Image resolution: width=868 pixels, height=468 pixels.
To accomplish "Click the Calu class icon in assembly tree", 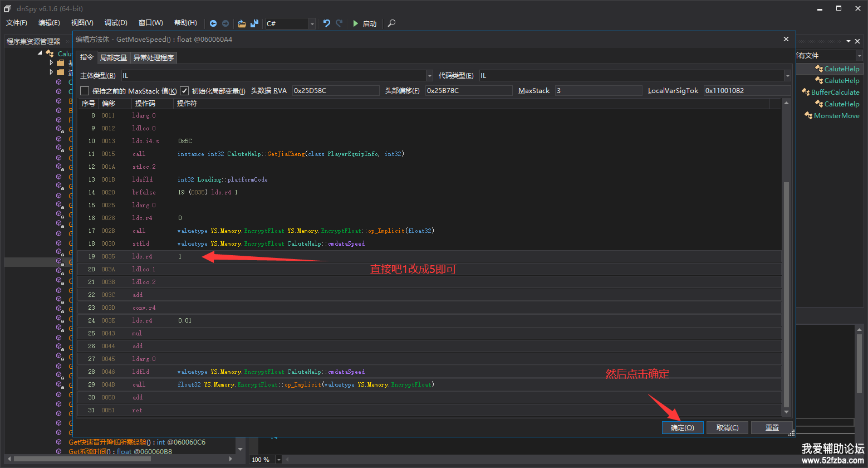I will click(x=50, y=53).
